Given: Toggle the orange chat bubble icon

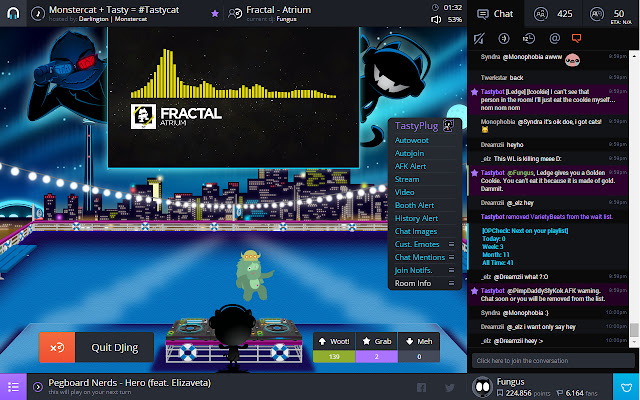Looking at the screenshot, I should [576, 38].
